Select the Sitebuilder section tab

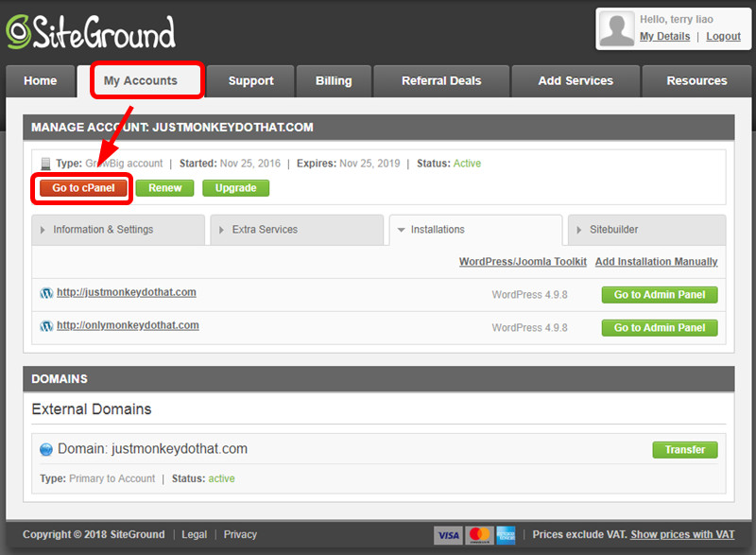click(647, 230)
